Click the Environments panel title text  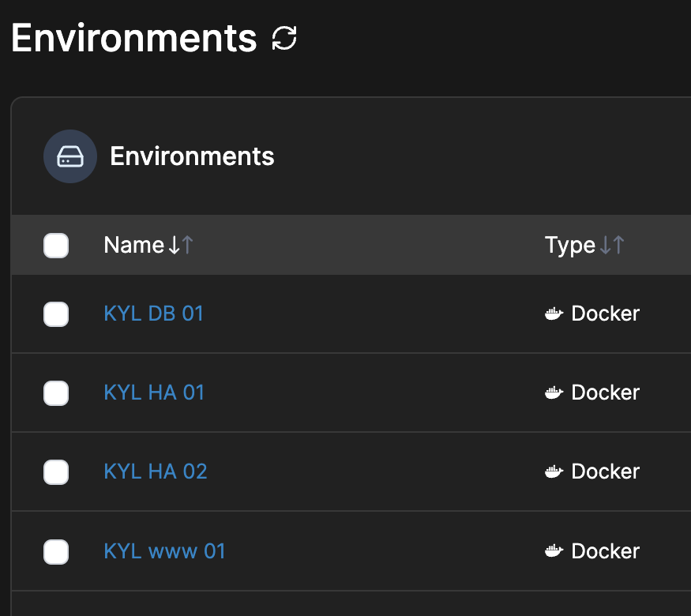click(x=192, y=156)
